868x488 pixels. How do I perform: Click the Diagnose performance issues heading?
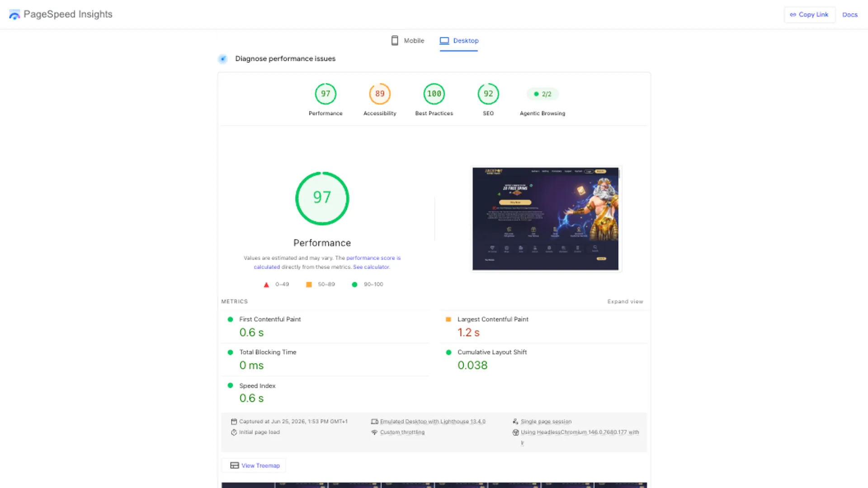285,59
